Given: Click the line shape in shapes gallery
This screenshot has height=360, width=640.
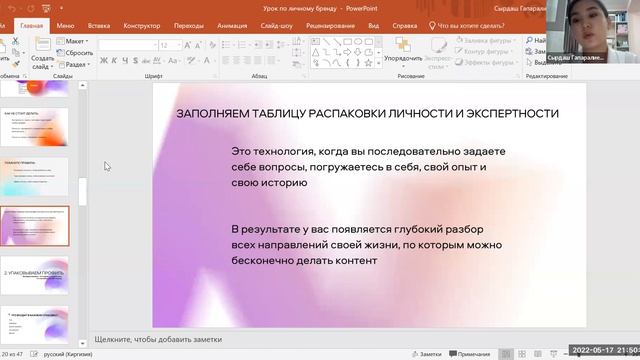Looking at the screenshot, I should (x=326, y=42).
